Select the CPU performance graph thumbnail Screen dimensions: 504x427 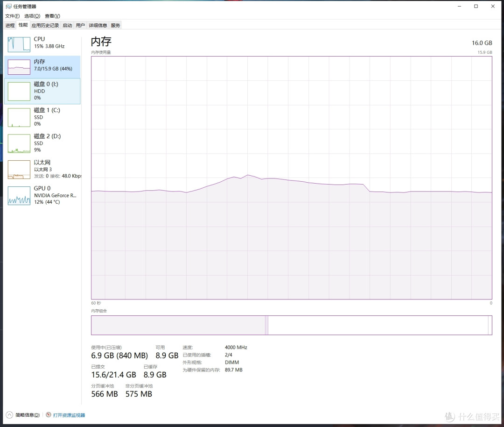[19, 43]
